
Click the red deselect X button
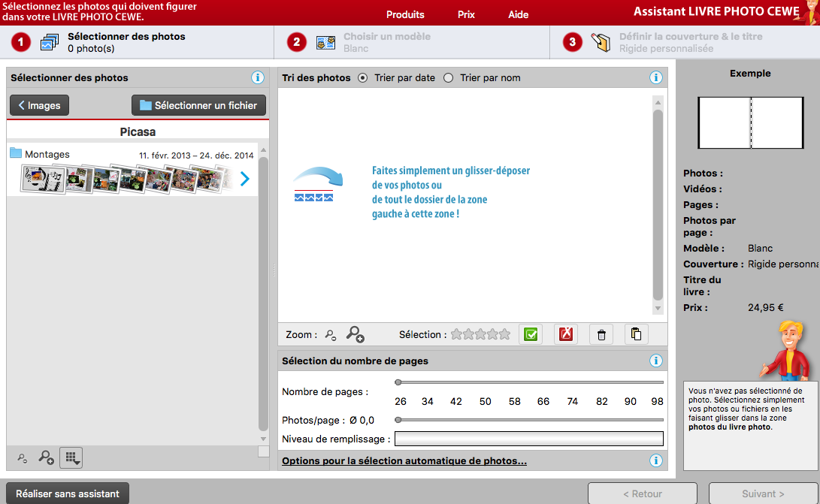point(566,334)
